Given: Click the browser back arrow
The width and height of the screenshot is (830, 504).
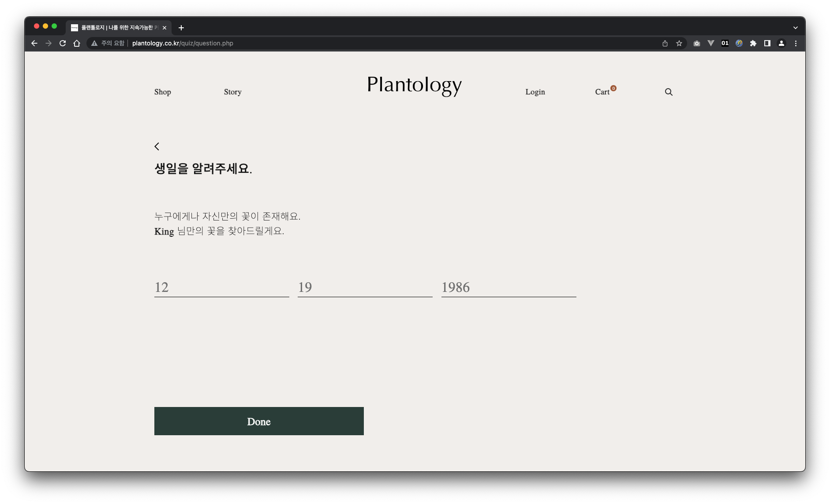Looking at the screenshot, I should click(34, 43).
